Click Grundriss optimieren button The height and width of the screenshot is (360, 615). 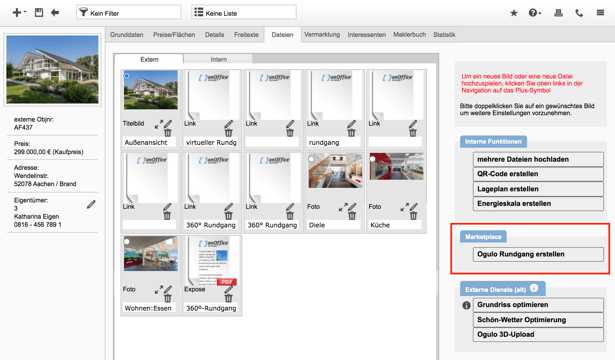(x=538, y=305)
